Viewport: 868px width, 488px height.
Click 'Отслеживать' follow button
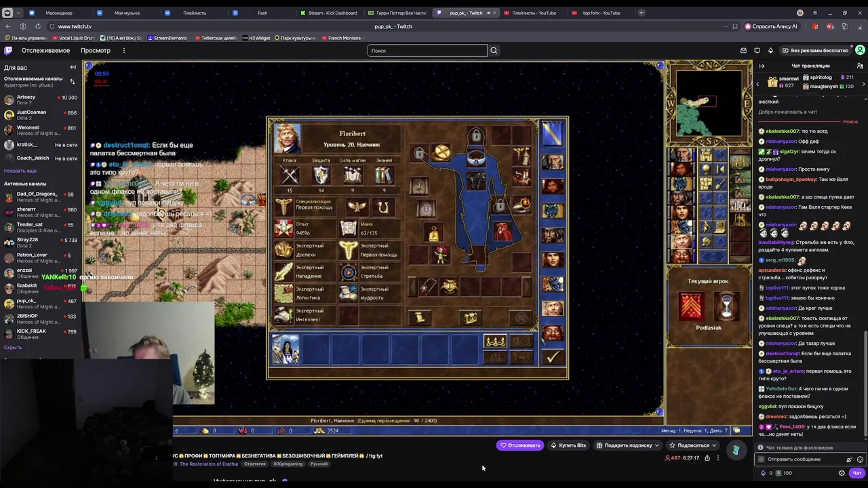(520, 445)
